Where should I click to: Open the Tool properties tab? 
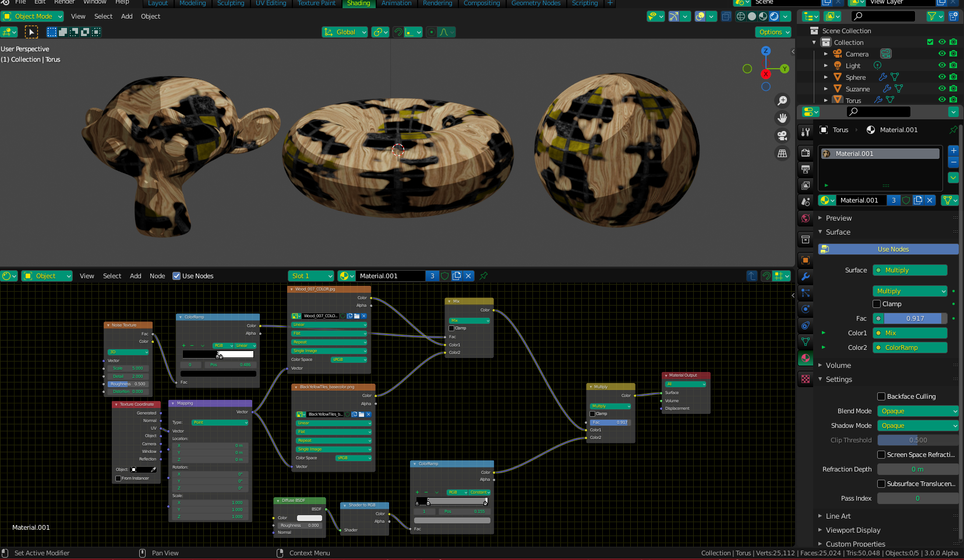point(806,132)
